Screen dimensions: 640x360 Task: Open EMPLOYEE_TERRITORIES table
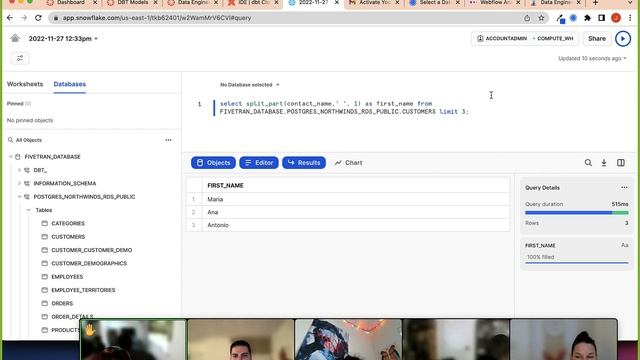tap(83, 290)
